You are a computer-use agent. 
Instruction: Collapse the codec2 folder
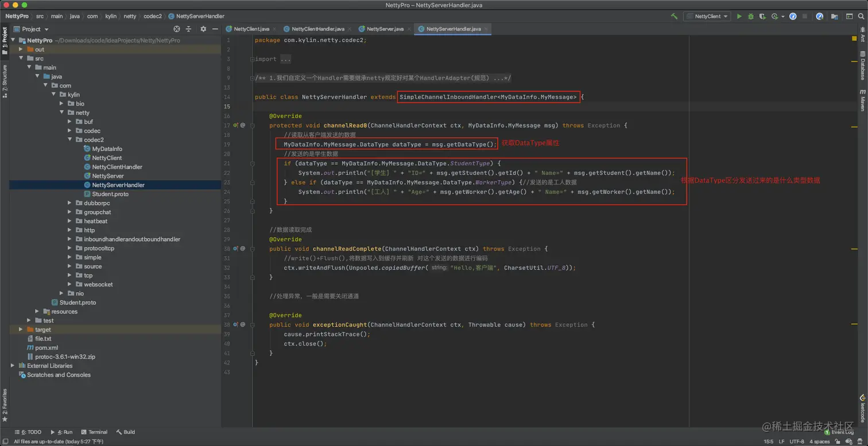[70, 139]
